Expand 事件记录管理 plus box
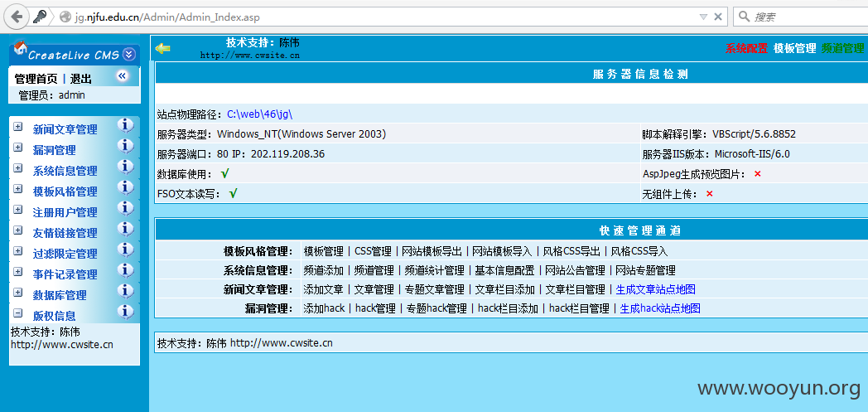Screen dimensions: 868x412 tap(17, 272)
